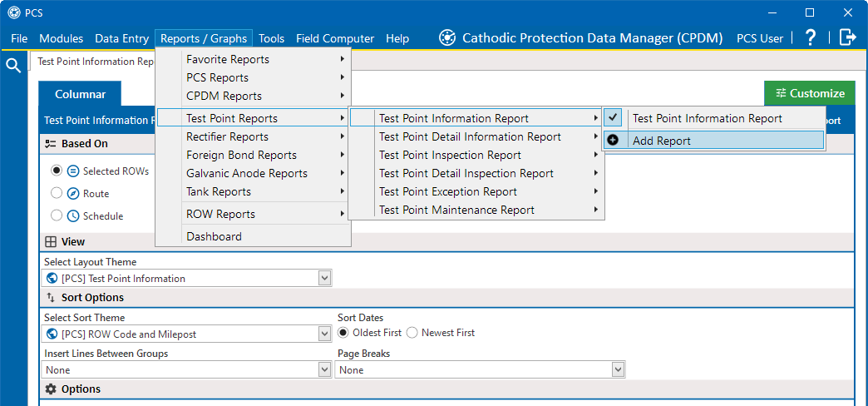Select Add Report menu entry
Image resolution: width=868 pixels, height=406 pixels.
714,141
